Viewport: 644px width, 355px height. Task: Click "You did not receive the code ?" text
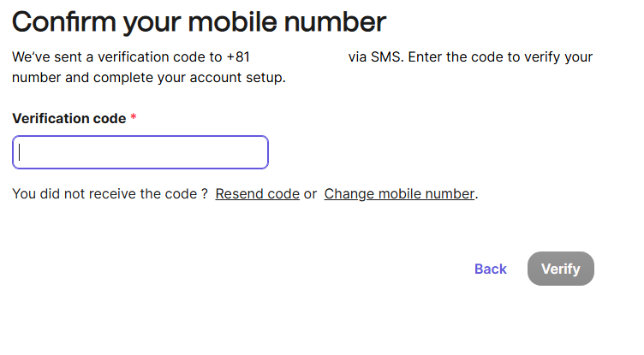click(x=110, y=193)
